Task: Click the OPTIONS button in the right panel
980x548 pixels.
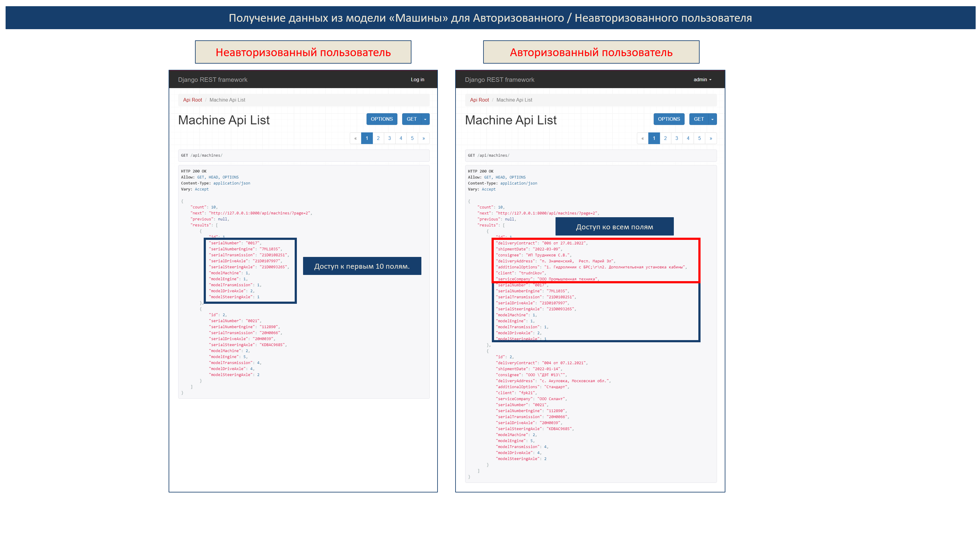Action: tap(669, 119)
